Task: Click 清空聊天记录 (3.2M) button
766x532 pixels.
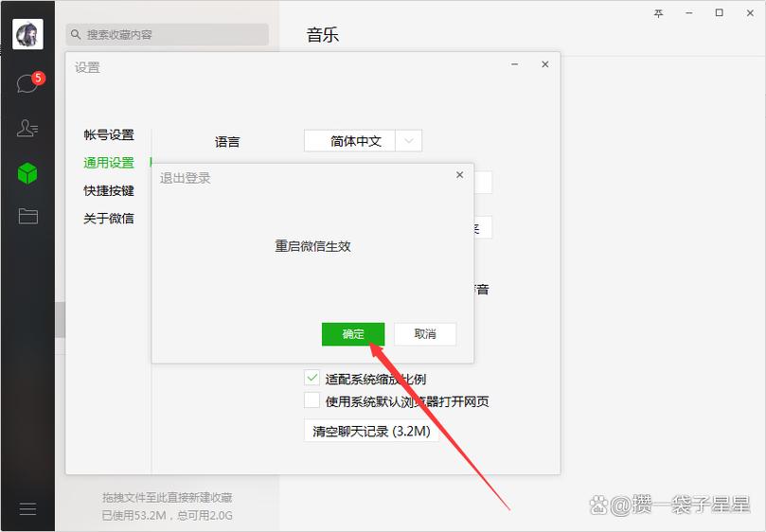Action: (371, 431)
